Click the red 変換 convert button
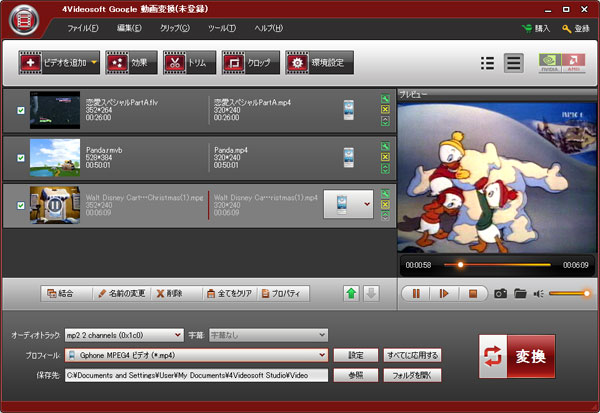Screen dimensions: 600x413 517,356
